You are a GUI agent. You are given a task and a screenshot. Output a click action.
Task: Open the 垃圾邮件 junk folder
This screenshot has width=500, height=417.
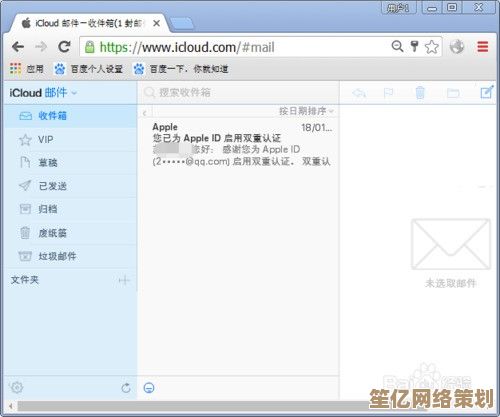point(71,256)
